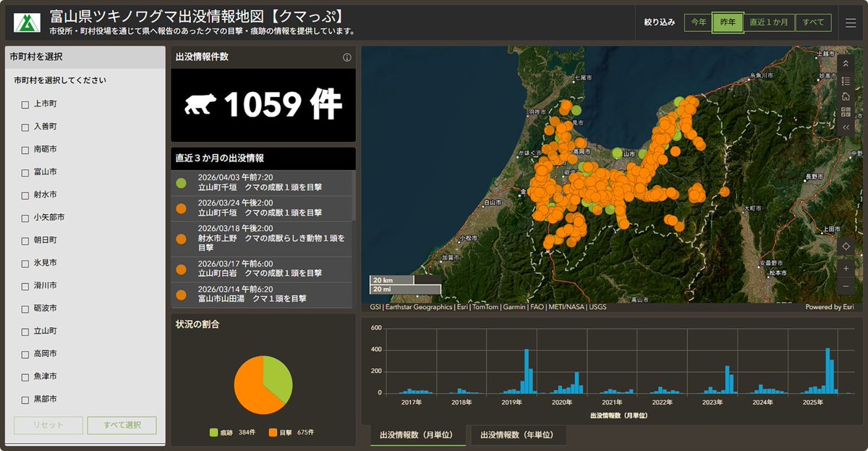868x451 pixels.
Task: Click the Powered by Esri link
Action: [830, 306]
